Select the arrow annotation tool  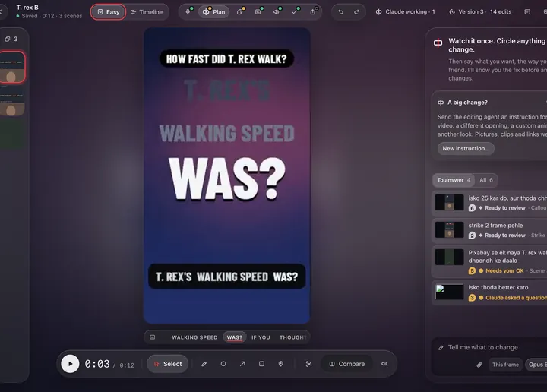point(242,364)
